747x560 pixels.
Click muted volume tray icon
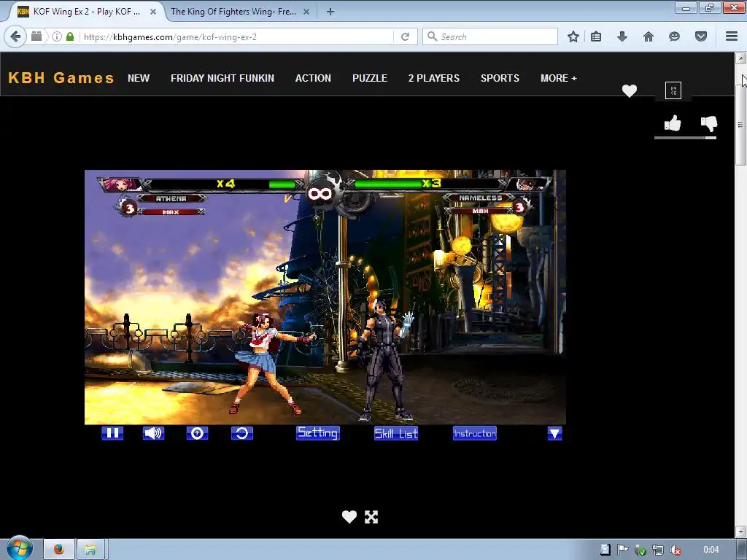click(675, 550)
